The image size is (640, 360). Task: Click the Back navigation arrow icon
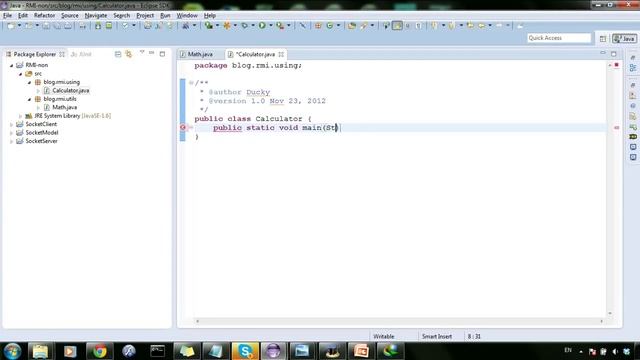point(482,26)
